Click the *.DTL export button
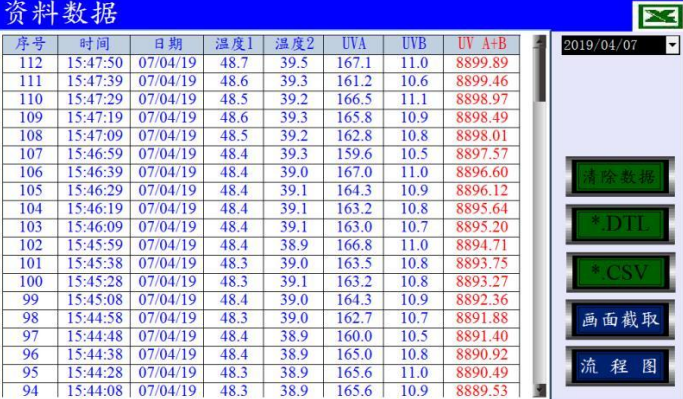The height and width of the screenshot is (399, 683). pyautogui.click(x=620, y=224)
